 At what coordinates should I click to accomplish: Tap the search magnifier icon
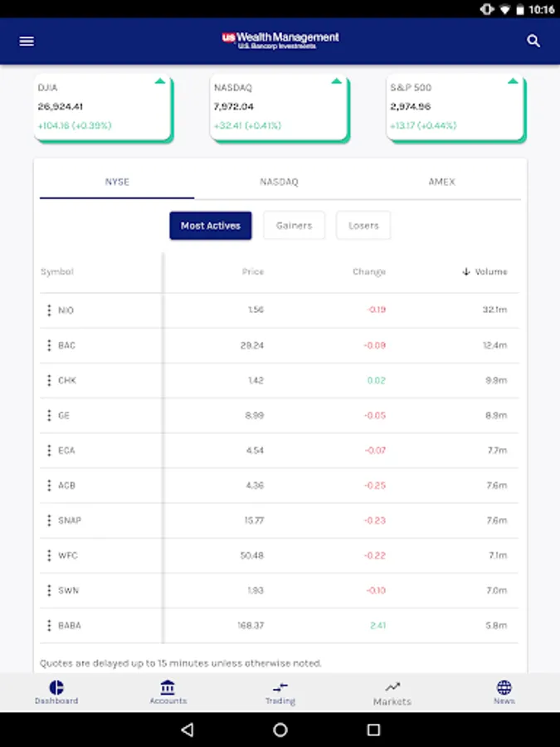(x=533, y=41)
